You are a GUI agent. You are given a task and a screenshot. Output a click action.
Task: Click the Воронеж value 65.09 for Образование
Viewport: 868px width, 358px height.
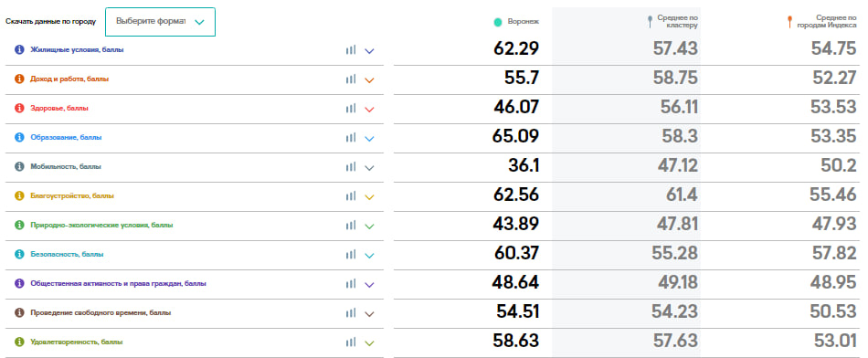tap(515, 136)
